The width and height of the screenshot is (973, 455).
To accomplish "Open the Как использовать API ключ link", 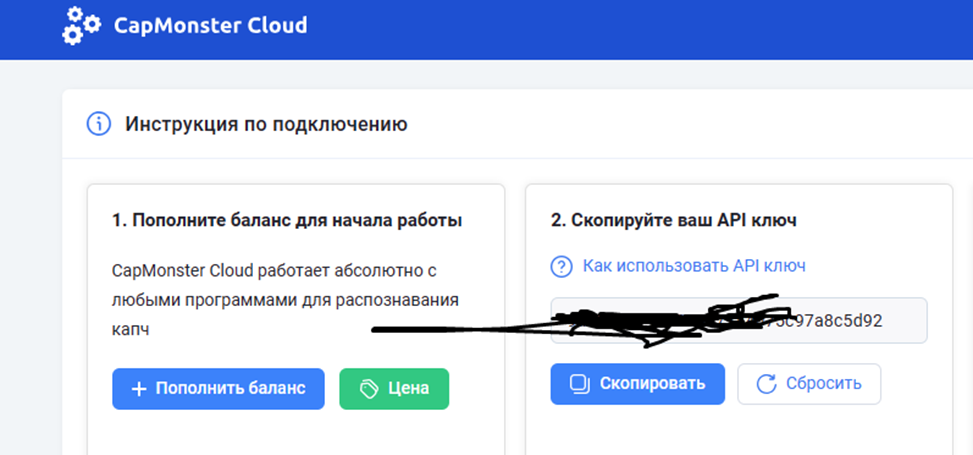I will click(x=693, y=266).
